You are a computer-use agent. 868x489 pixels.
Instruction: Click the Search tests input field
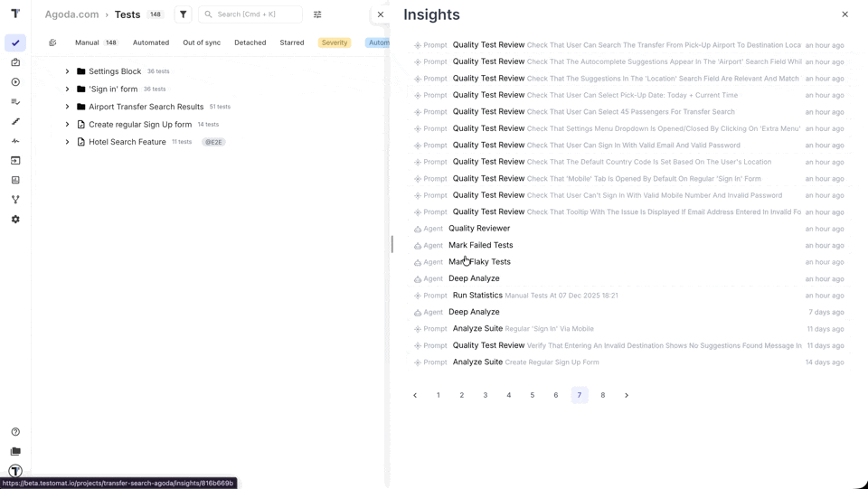pos(250,14)
